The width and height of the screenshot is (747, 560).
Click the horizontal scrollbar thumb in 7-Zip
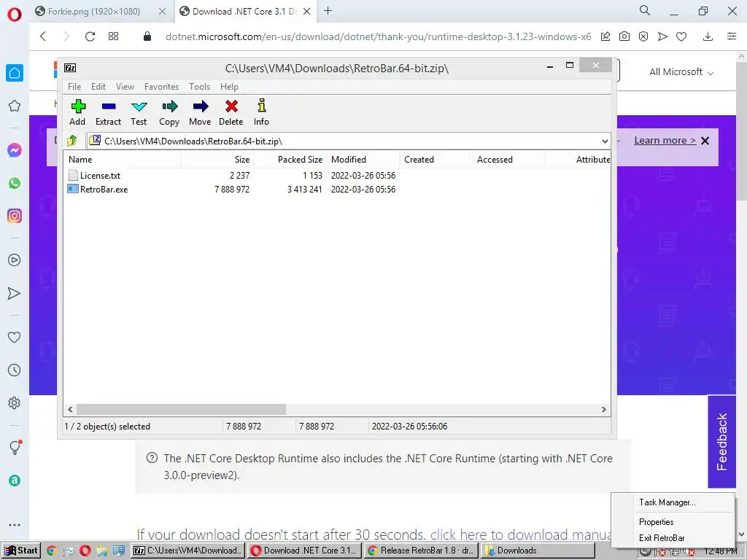click(181, 410)
